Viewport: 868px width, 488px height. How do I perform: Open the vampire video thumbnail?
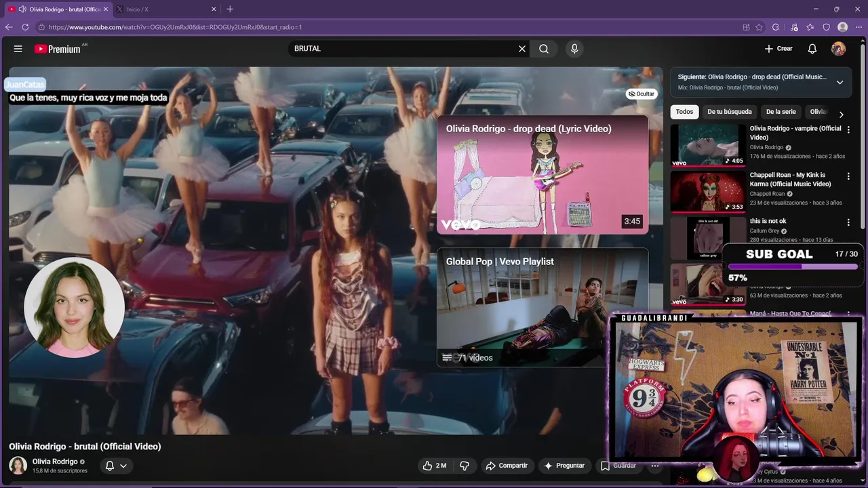[708, 146]
